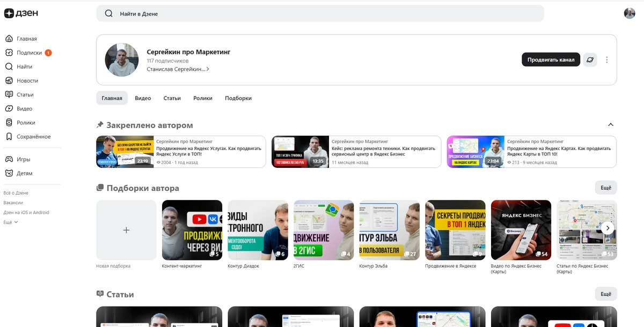Open the Продвижение в Яндексе collection
This screenshot has height=327, width=644.
click(x=456, y=230)
